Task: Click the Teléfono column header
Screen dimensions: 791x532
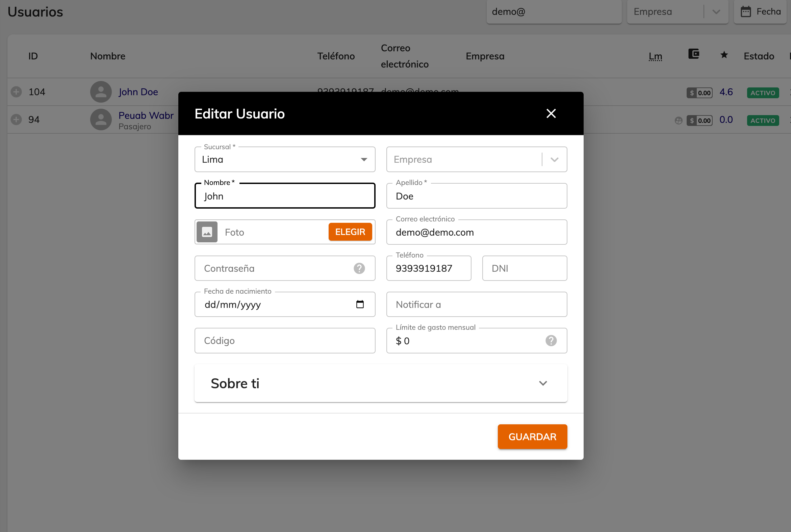Action: [x=336, y=56]
